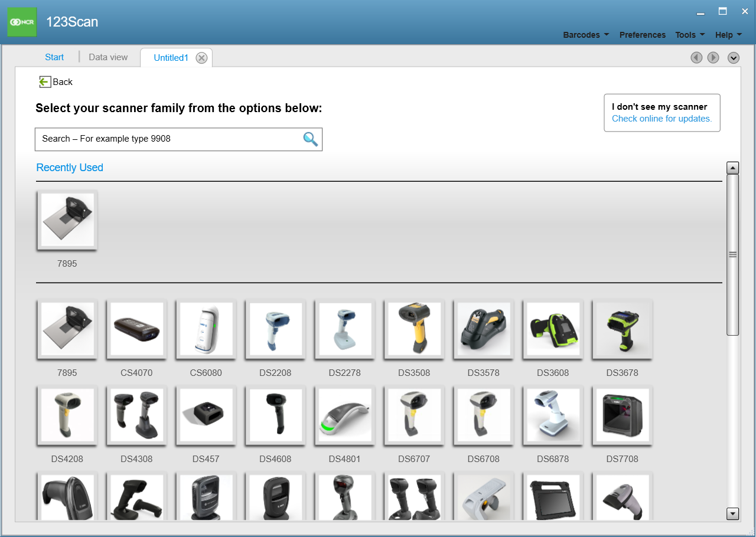
Task: Click scrollbar down arrow
Action: pos(733,514)
